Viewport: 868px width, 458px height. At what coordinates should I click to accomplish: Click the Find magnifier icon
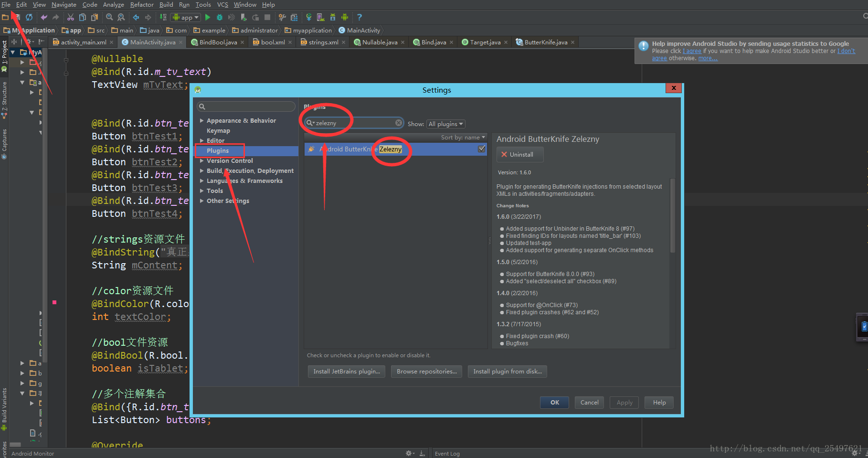coord(109,17)
